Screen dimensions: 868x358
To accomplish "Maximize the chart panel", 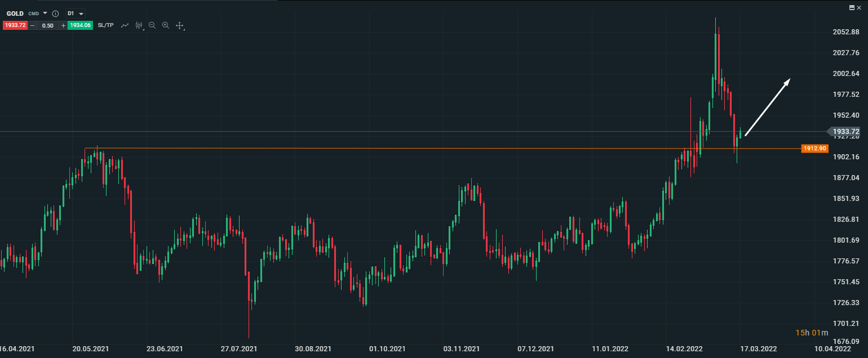I will tap(851, 7).
